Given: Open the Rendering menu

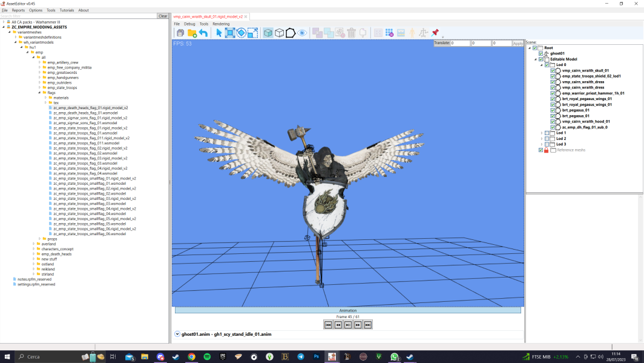Looking at the screenshot, I should (221, 24).
